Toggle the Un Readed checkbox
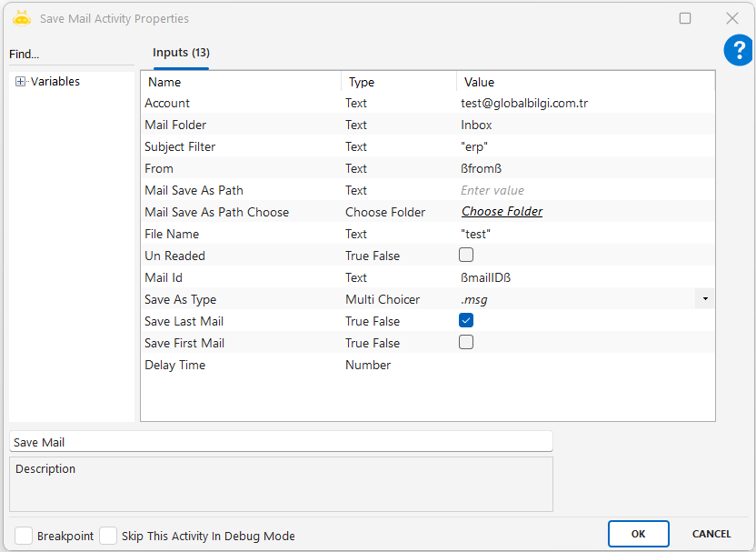The width and height of the screenshot is (756, 552). 466,256
